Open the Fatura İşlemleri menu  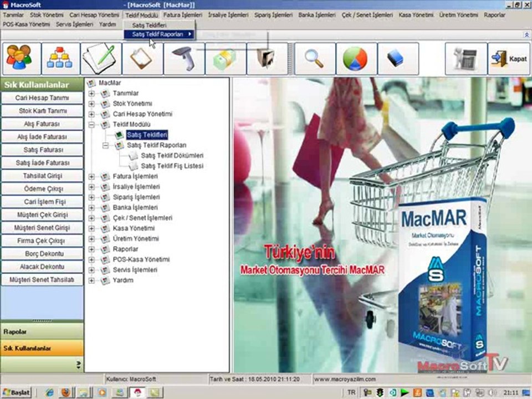(182, 15)
